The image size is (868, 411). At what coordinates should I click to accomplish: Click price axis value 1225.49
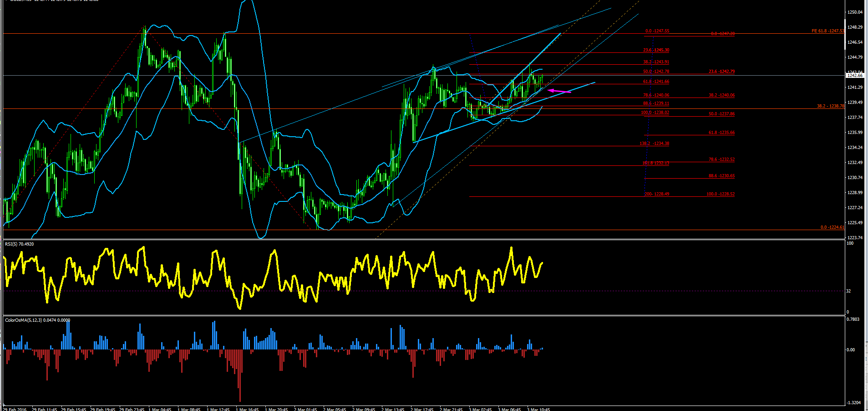[x=855, y=223]
